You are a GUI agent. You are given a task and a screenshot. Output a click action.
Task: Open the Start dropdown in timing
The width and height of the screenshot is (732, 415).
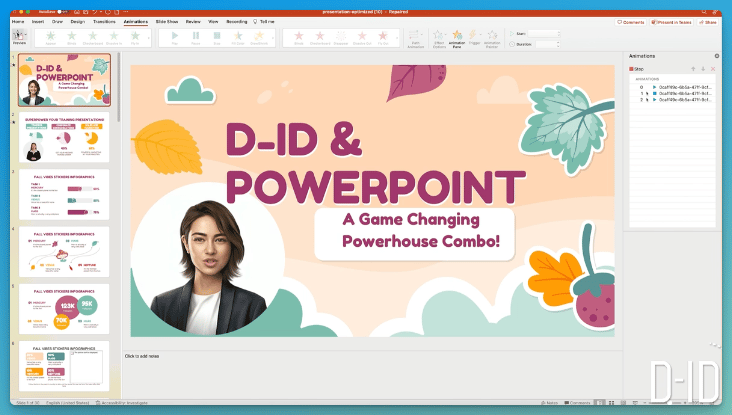tap(546, 32)
